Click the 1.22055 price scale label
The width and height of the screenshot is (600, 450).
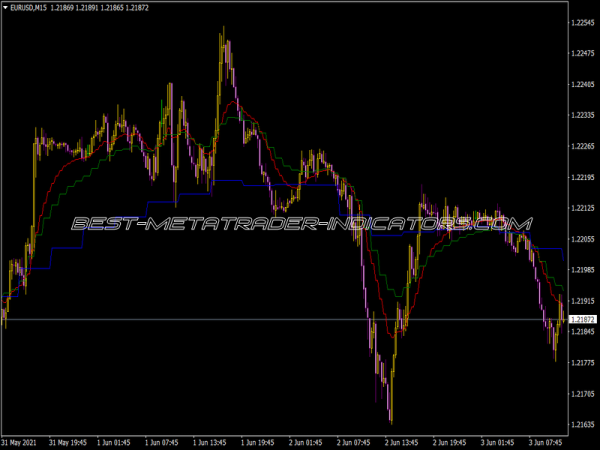click(583, 239)
